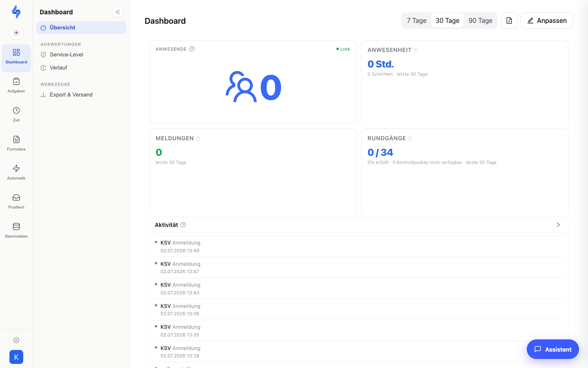Click the 0 / 34 Rundgänge value

[x=380, y=153]
